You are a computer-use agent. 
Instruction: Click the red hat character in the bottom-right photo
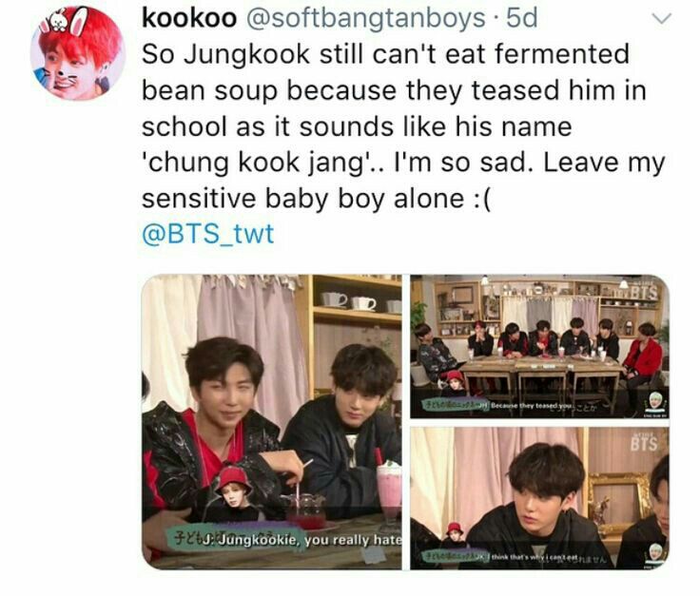point(453,534)
